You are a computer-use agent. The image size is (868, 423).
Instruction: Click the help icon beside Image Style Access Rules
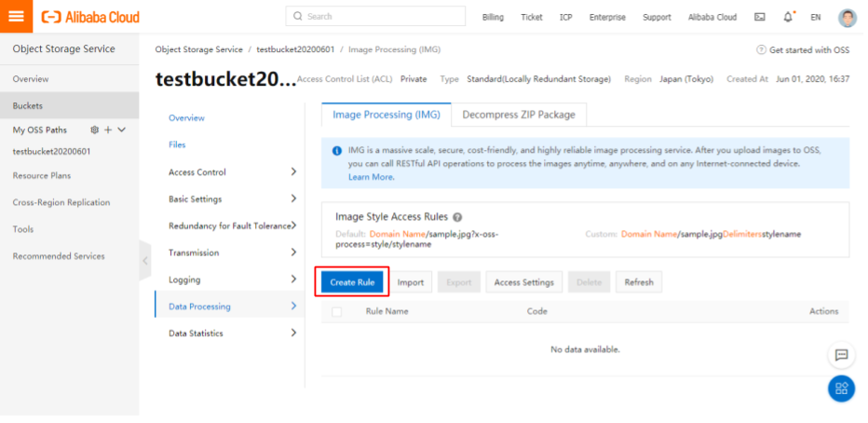pos(457,217)
